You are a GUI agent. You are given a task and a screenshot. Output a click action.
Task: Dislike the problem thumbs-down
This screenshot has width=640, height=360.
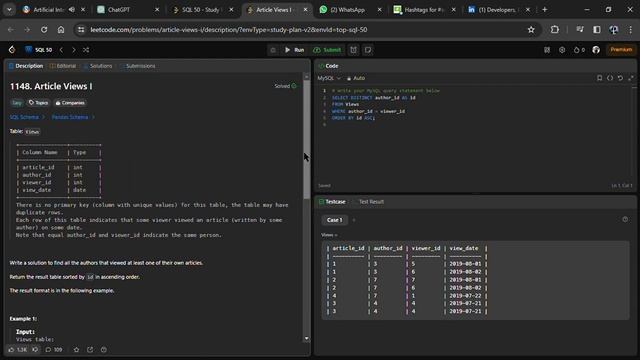click(36, 350)
